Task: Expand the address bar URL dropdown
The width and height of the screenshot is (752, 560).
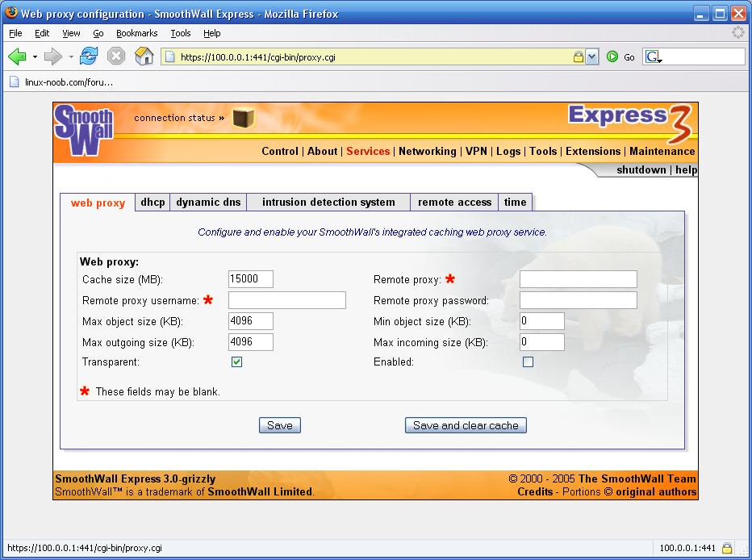Action: 591,56
